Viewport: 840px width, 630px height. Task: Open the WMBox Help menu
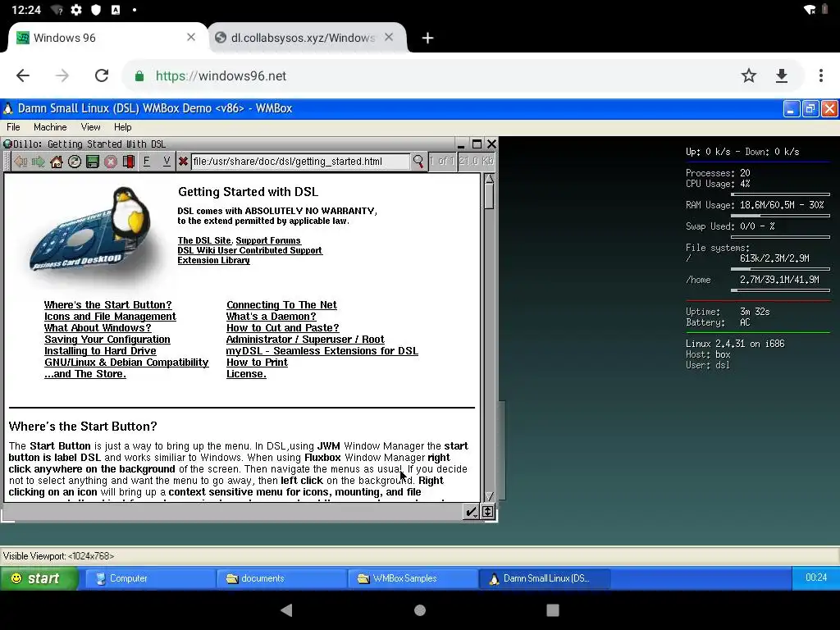pyautogui.click(x=123, y=127)
